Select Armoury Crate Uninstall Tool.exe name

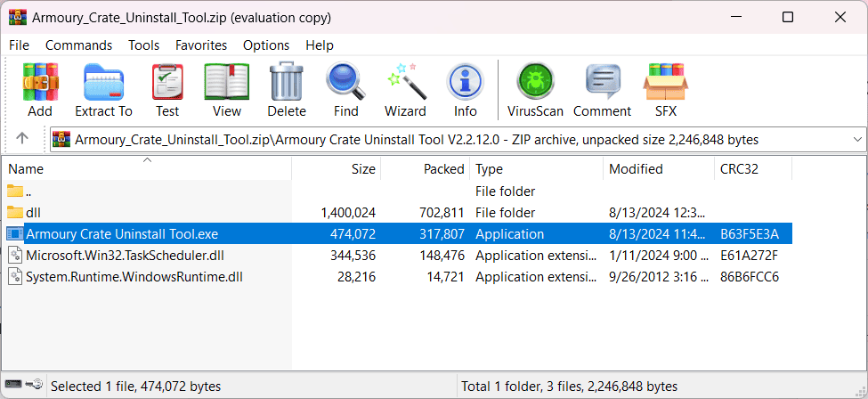(122, 234)
